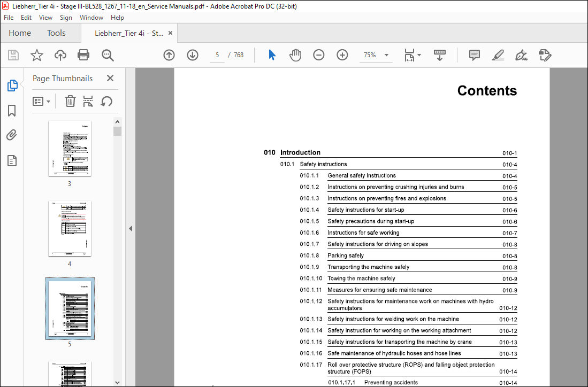Open the View menu

point(46,18)
